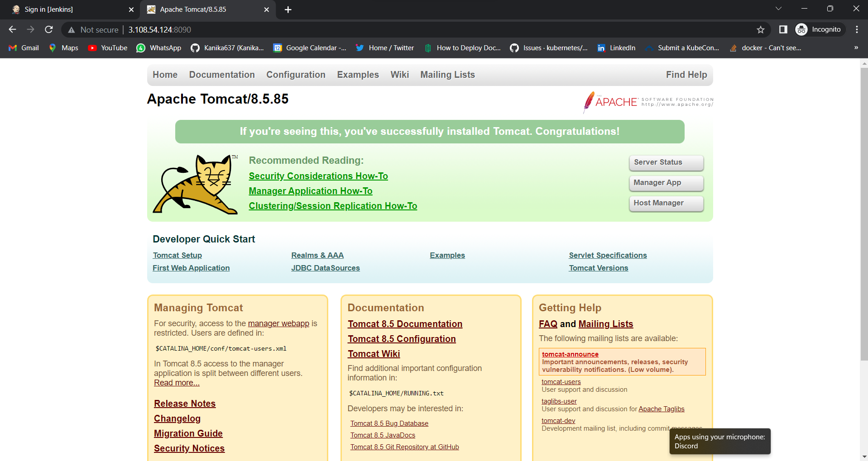This screenshot has height=461, width=868.
Task: Open the Servlet Specifications link
Action: click(608, 255)
